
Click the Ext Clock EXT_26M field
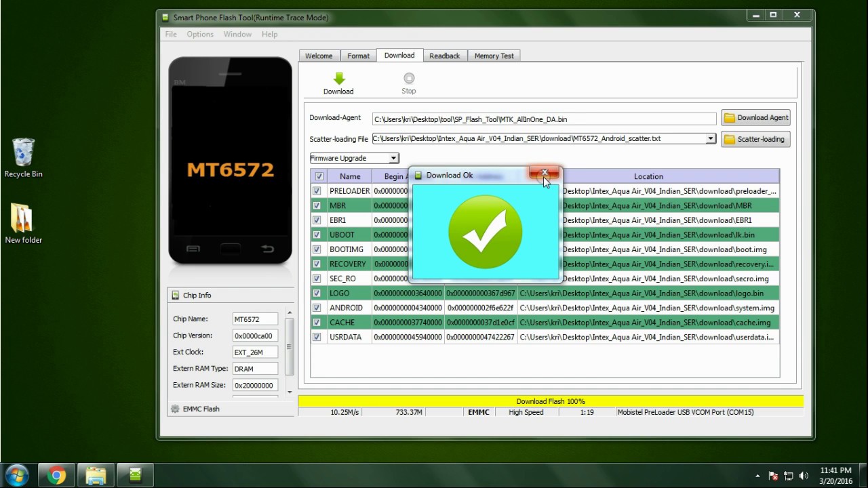(255, 352)
